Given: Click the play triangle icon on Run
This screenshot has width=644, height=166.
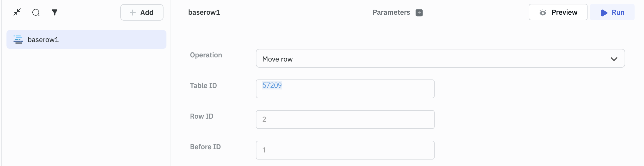Looking at the screenshot, I should tap(604, 13).
